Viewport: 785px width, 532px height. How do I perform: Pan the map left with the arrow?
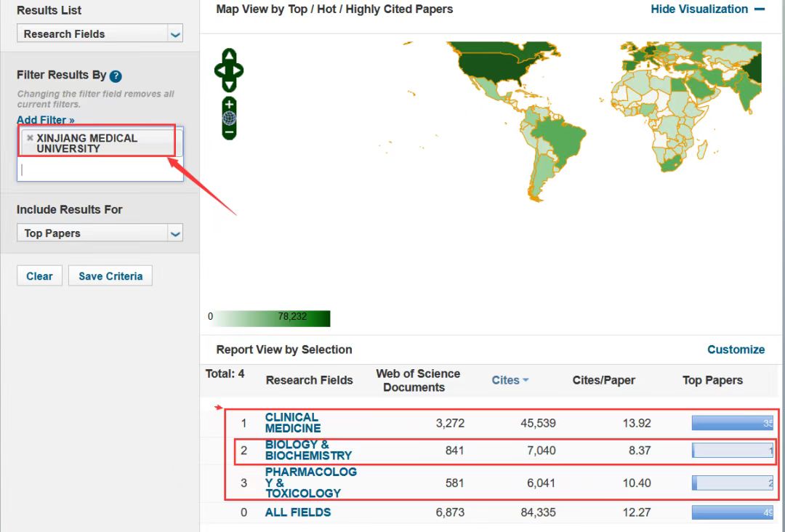pos(220,70)
